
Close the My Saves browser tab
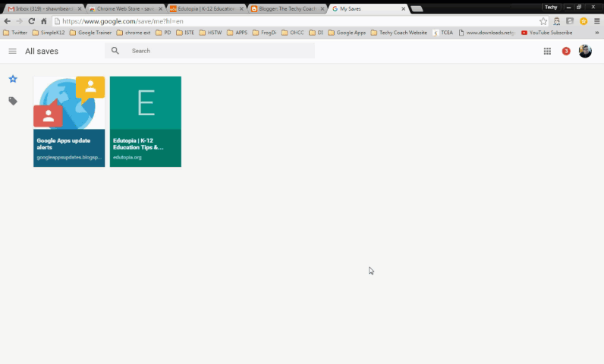pyautogui.click(x=401, y=8)
